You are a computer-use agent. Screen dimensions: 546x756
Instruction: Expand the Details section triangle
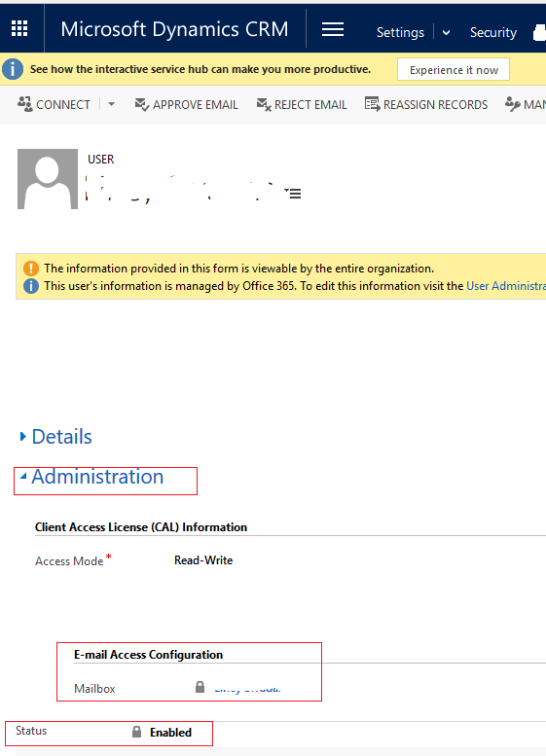click(x=22, y=436)
